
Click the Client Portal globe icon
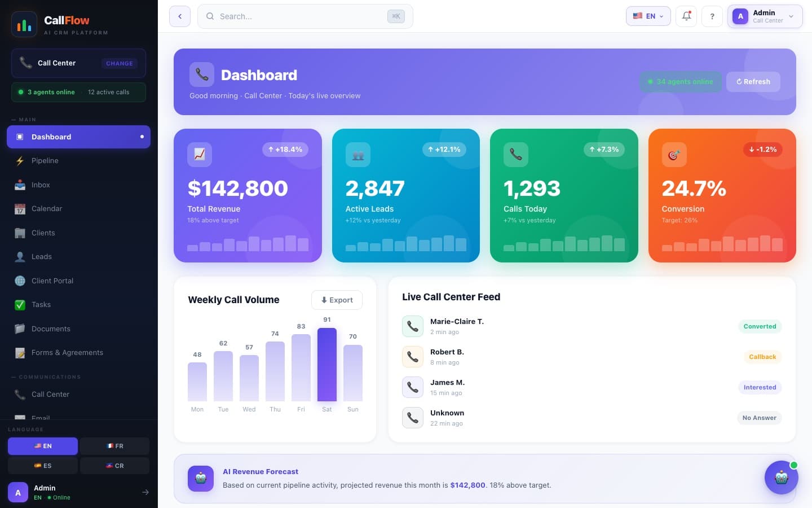[x=20, y=281]
